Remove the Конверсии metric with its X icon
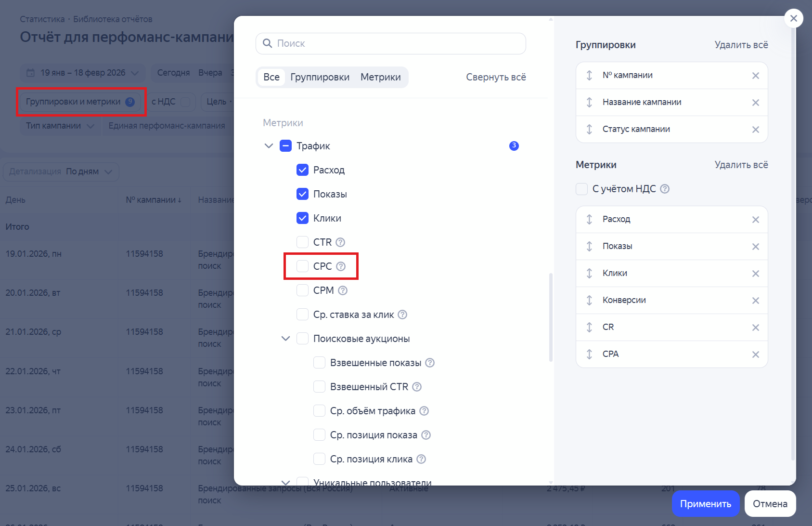The height and width of the screenshot is (526, 812). (x=755, y=301)
